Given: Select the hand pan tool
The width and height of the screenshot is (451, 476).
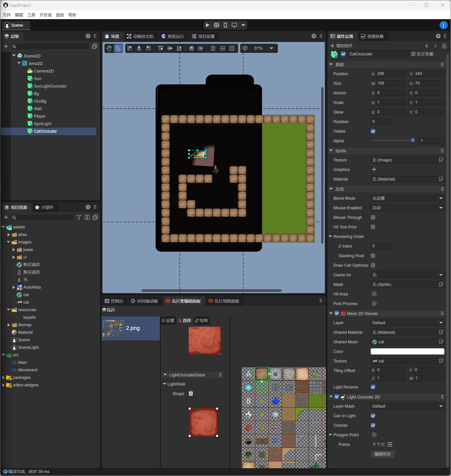Looking at the screenshot, I should coord(109,48).
